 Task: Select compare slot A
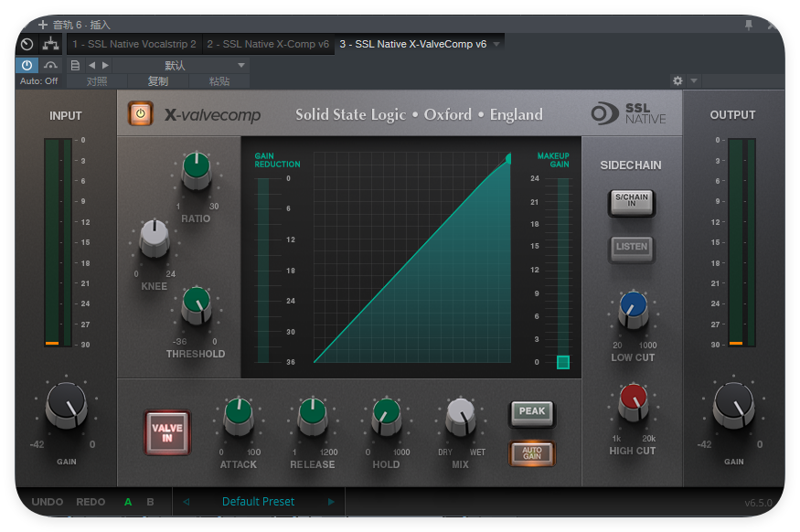[128, 502]
